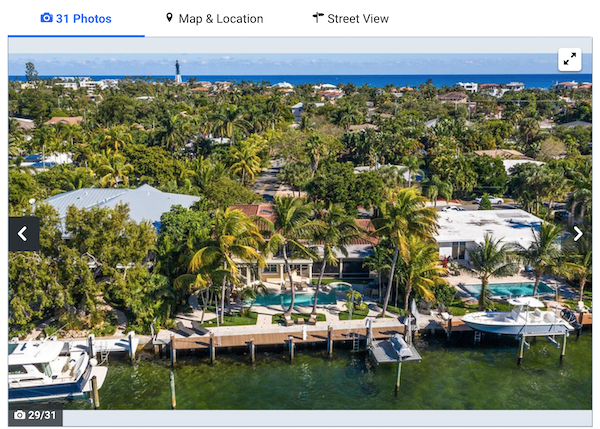Expand the photo to fullscreen
This screenshot has width=600, height=429.
point(569,59)
